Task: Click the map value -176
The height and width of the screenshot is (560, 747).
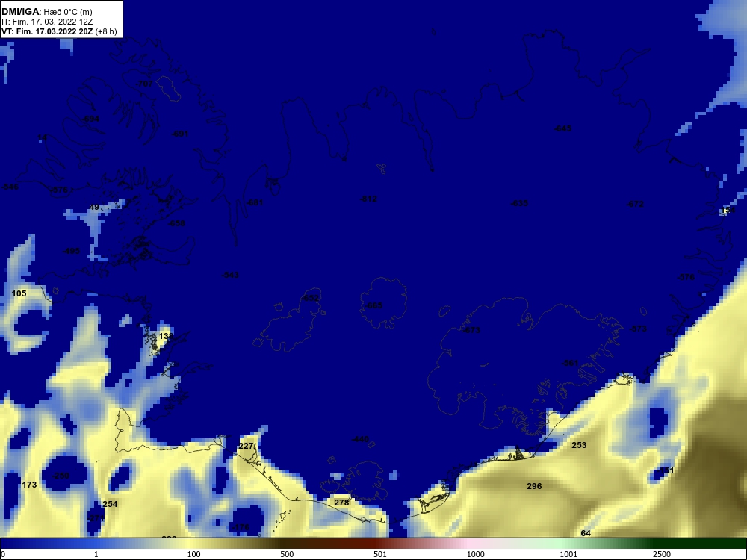Action: 241,527
